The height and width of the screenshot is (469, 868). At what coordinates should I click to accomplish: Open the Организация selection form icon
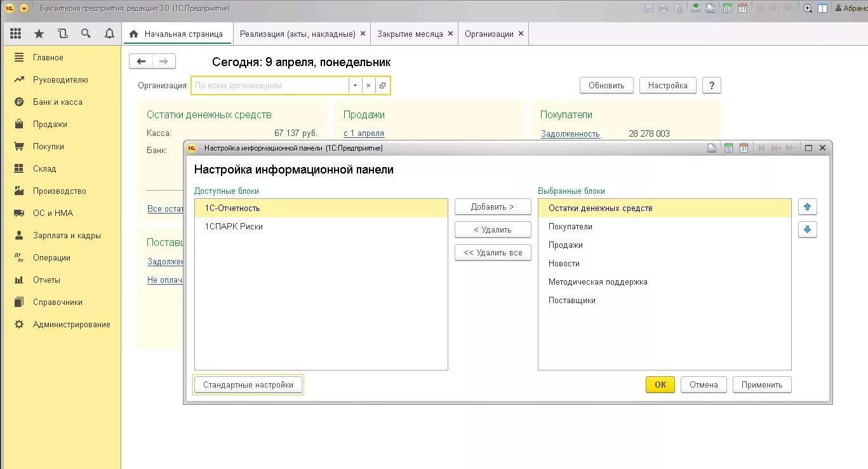click(382, 85)
